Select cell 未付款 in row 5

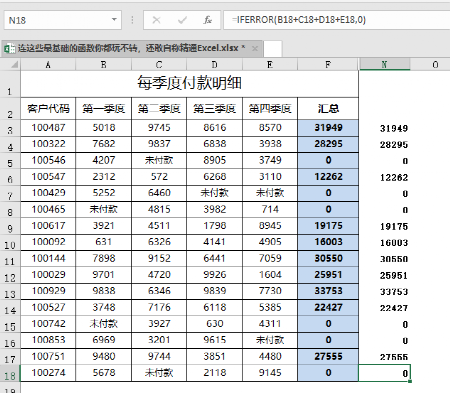(159, 161)
